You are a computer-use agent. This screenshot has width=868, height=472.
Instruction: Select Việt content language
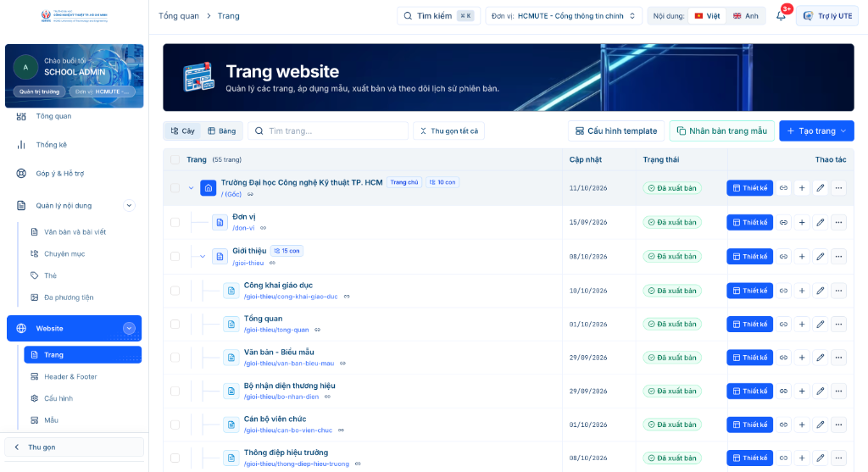point(707,16)
